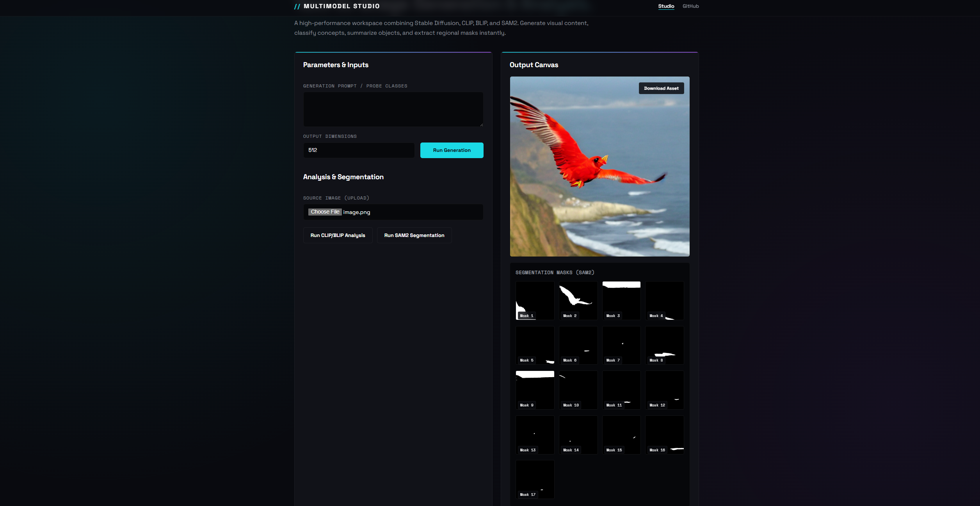Download Asset from the output canvas

(661, 88)
